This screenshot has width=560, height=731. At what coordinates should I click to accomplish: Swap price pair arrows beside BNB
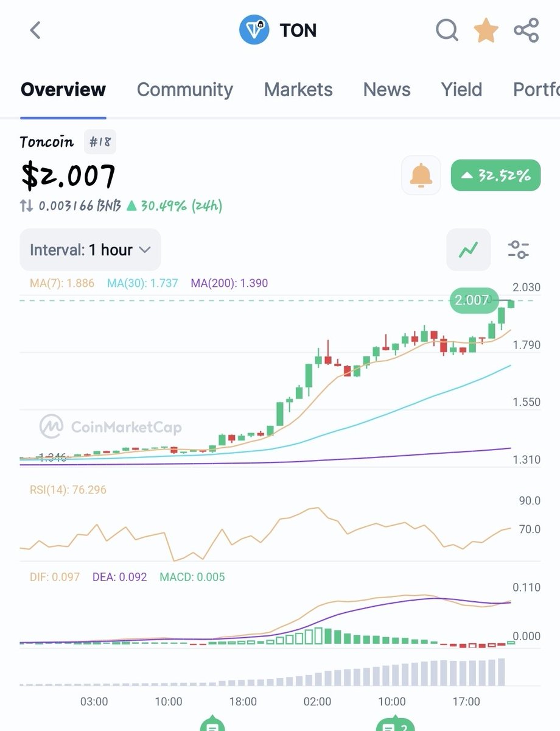click(x=26, y=206)
